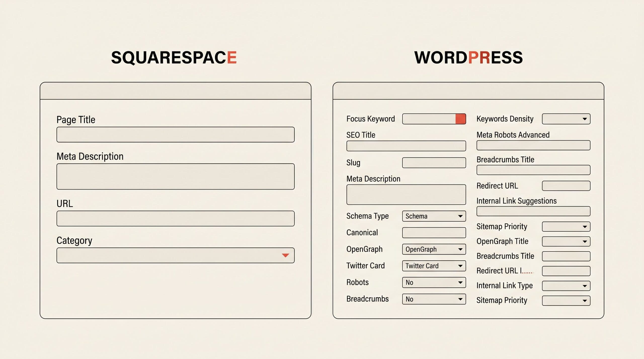This screenshot has height=359, width=644.
Task: Click the red arrow in Category dropdown
Action: point(285,255)
